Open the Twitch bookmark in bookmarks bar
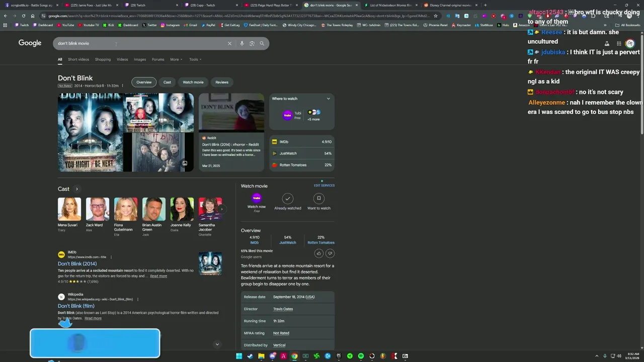The image size is (644, 362). tap(21, 25)
